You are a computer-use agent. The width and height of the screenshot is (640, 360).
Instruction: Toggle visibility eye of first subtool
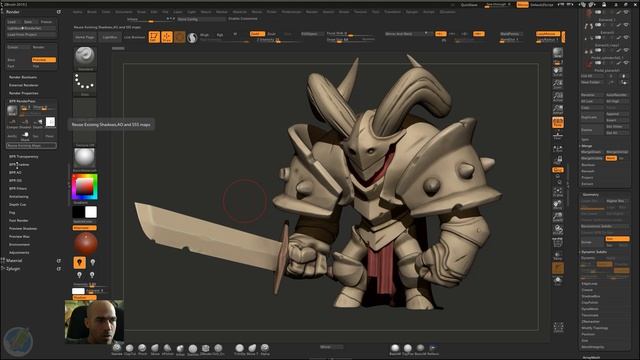click(626, 13)
